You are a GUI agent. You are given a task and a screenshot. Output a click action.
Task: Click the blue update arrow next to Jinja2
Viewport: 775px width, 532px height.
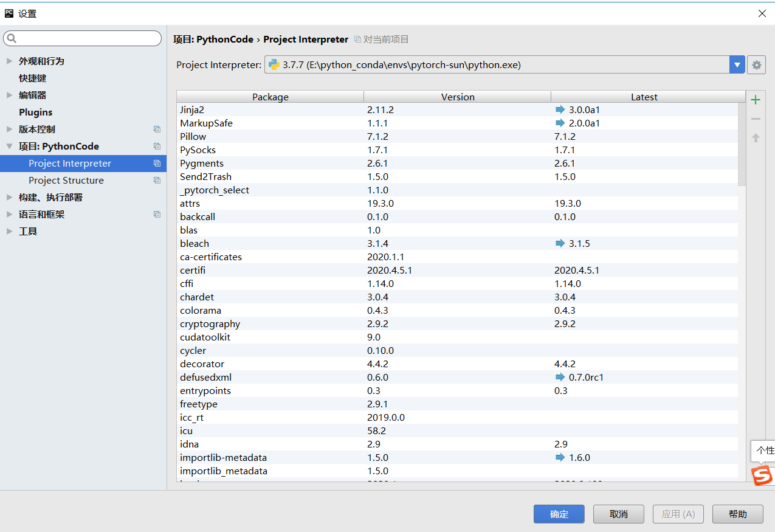559,109
